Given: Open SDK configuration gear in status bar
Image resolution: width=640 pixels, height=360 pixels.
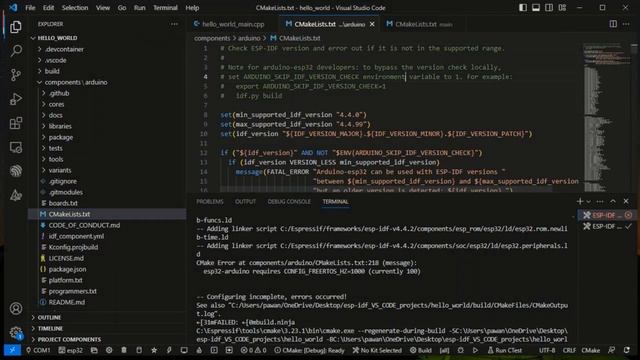Looking at the screenshot, I should pos(109,350).
